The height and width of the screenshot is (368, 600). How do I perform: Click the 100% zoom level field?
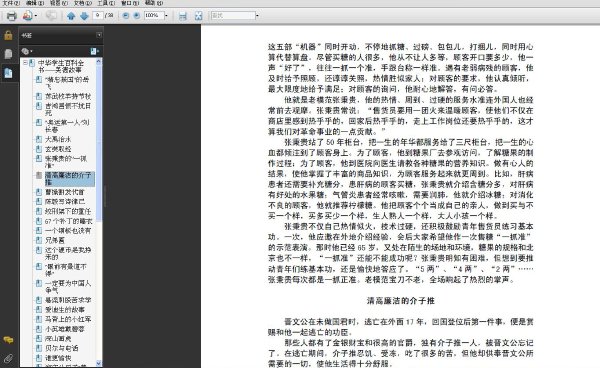click(x=153, y=16)
